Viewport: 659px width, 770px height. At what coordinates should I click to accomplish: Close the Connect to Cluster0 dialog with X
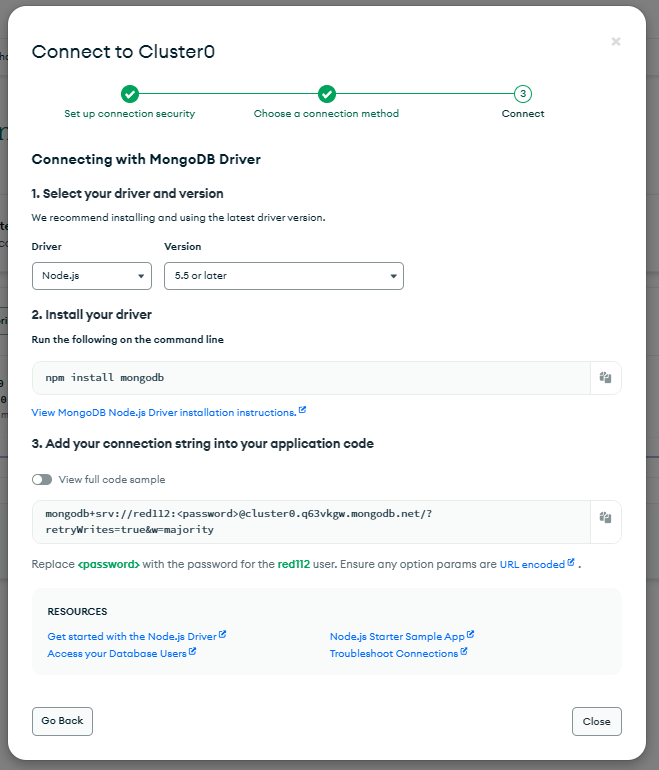[x=616, y=42]
